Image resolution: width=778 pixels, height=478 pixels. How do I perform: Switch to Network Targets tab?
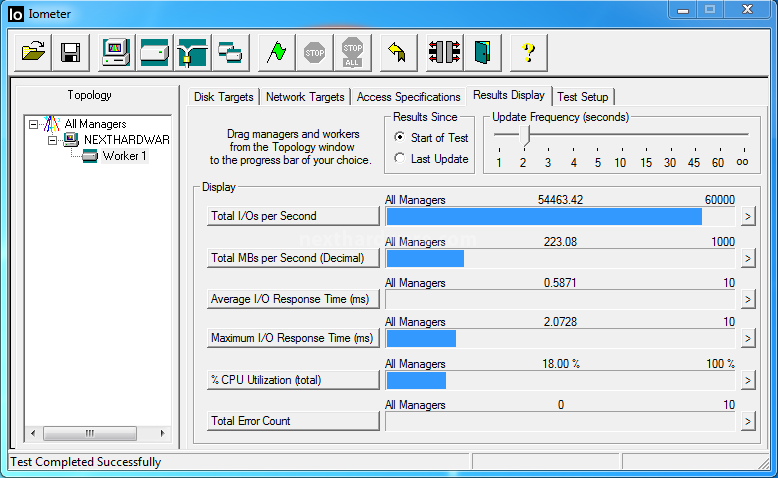(x=305, y=97)
